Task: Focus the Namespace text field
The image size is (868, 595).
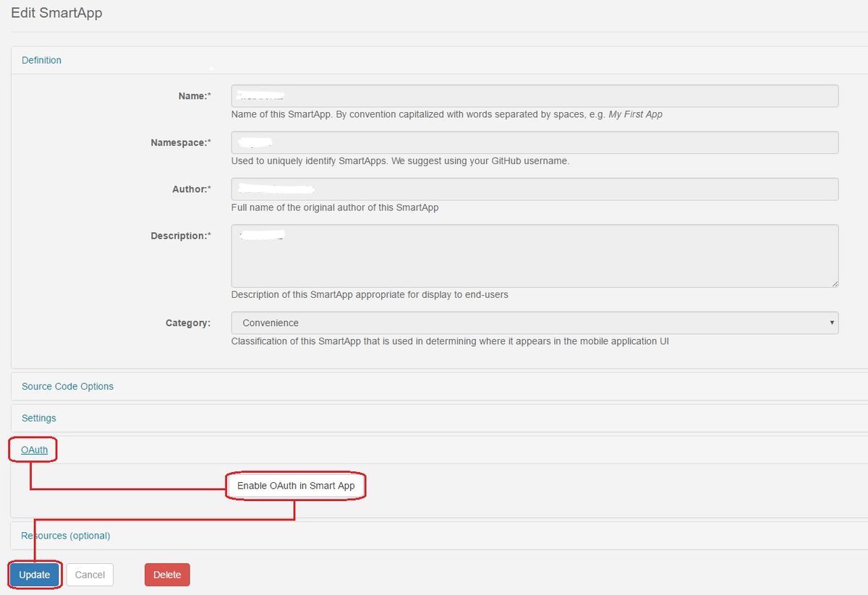Action: point(535,142)
